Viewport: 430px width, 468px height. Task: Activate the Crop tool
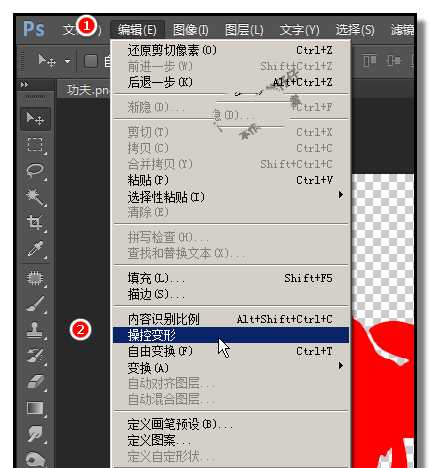click(x=35, y=223)
